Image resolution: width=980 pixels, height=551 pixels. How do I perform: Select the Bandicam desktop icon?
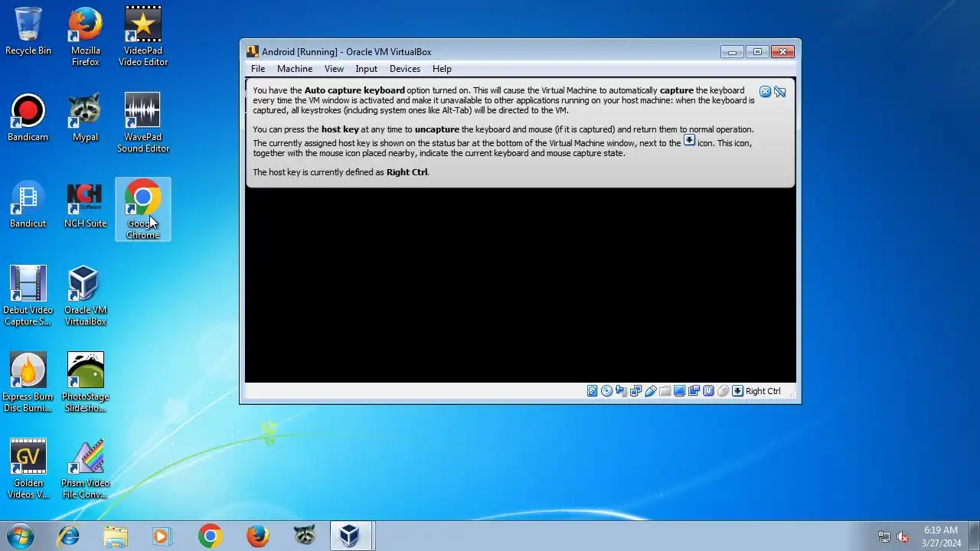coord(28,119)
